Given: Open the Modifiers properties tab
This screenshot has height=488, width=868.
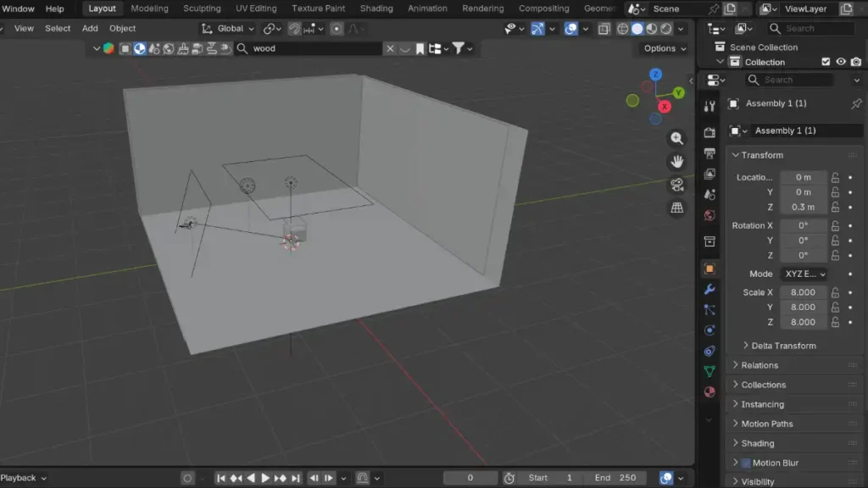Looking at the screenshot, I should coord(709,290).
